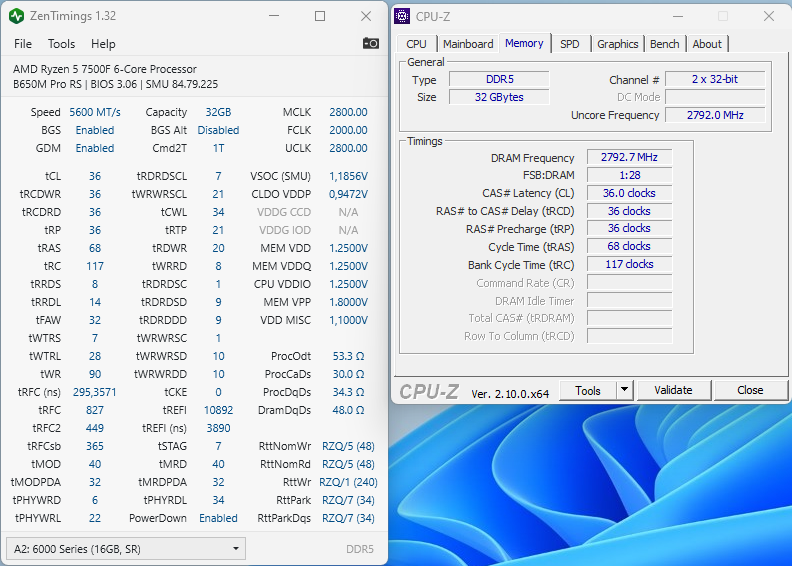Click the Validate button in CPU-Z
This screenshot has height=566, width=792.
(x=673, y=390)
